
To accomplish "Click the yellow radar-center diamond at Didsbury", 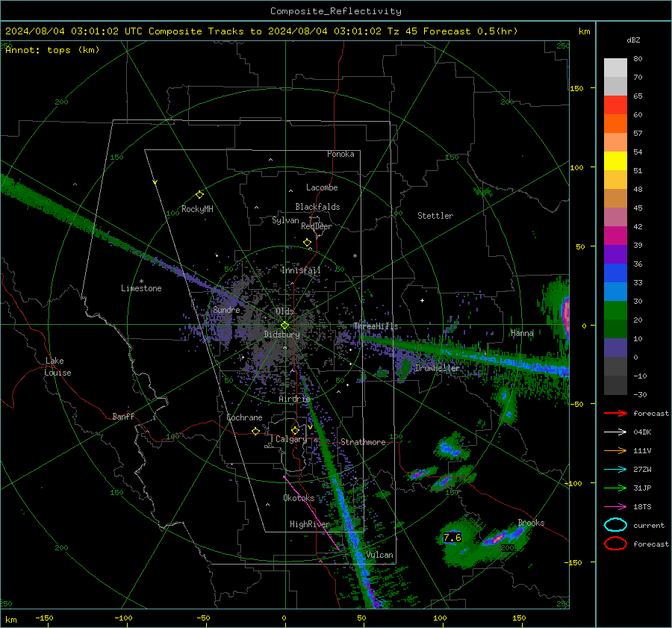I will click(284, 326).
